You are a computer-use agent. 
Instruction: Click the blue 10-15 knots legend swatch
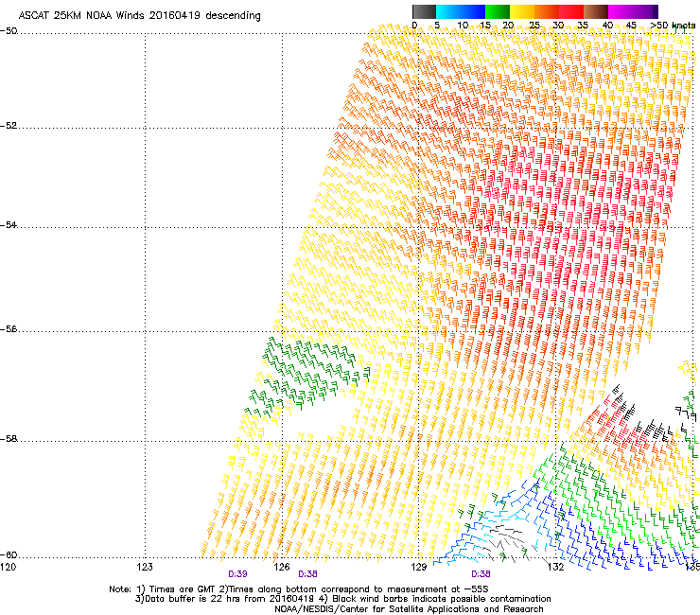[x=473, y=11]
